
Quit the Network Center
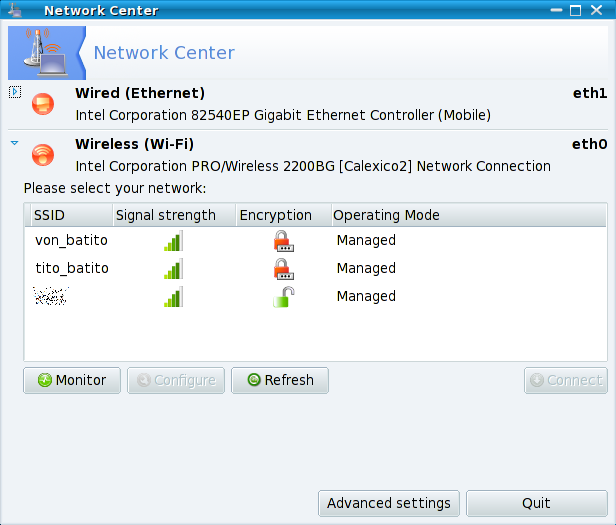(536, 503)
